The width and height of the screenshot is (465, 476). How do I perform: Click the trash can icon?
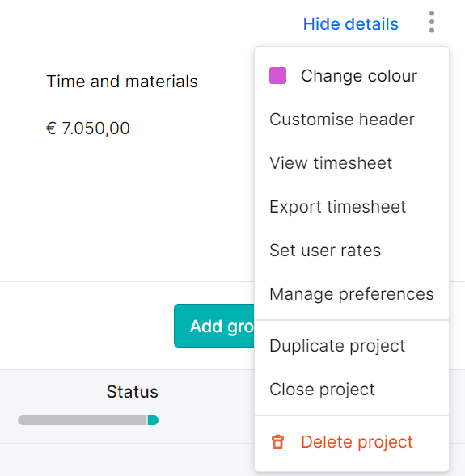tap(277, 442)
